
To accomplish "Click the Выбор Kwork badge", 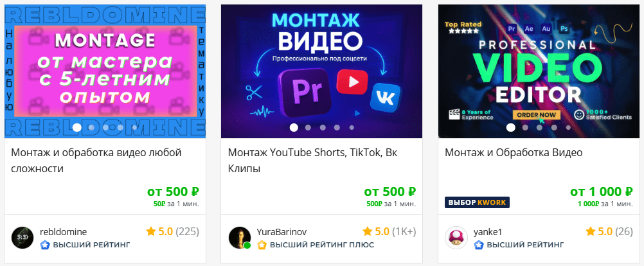I will 477,202.
